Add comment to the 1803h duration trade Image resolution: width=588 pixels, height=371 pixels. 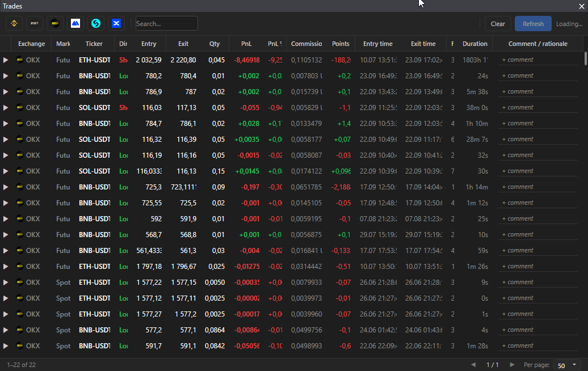point(537,60)
